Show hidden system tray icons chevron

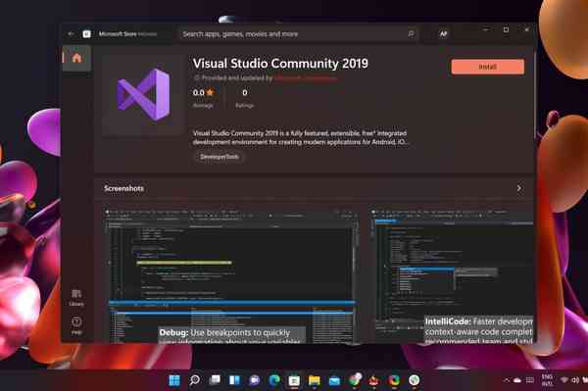click(507, 380)
